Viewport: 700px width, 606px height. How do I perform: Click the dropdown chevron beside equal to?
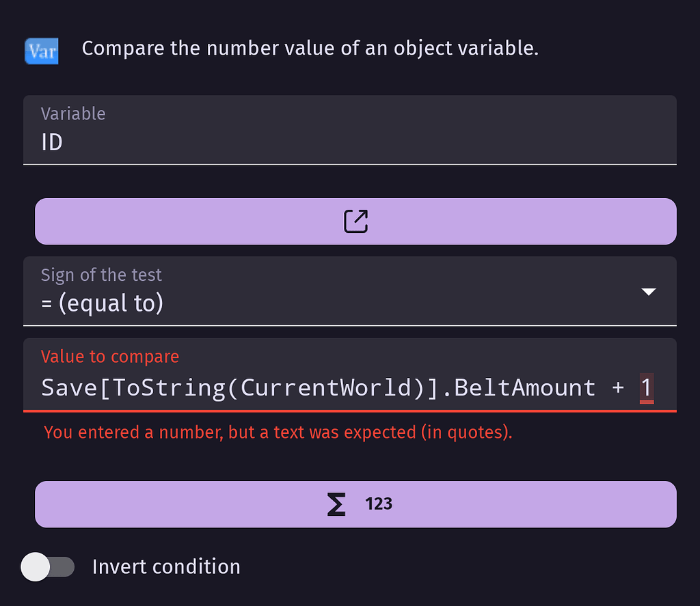click(648, 291)
